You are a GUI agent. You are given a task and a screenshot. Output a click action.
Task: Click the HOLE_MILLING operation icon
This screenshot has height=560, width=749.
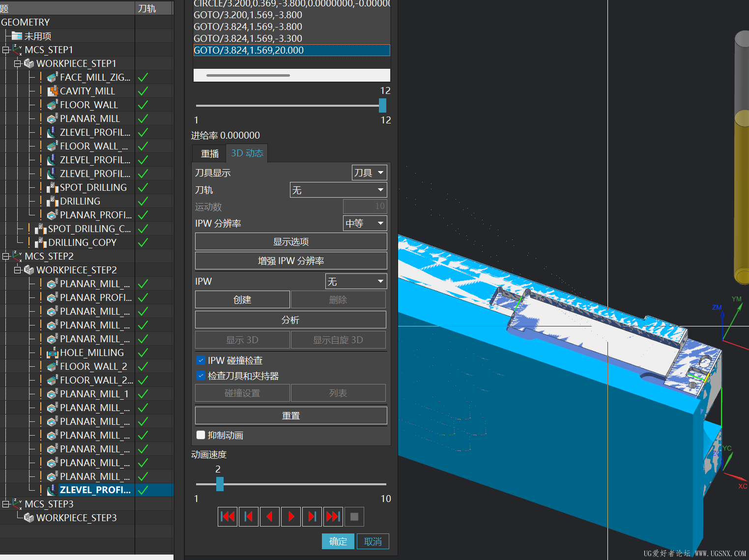tap(53, 353)
